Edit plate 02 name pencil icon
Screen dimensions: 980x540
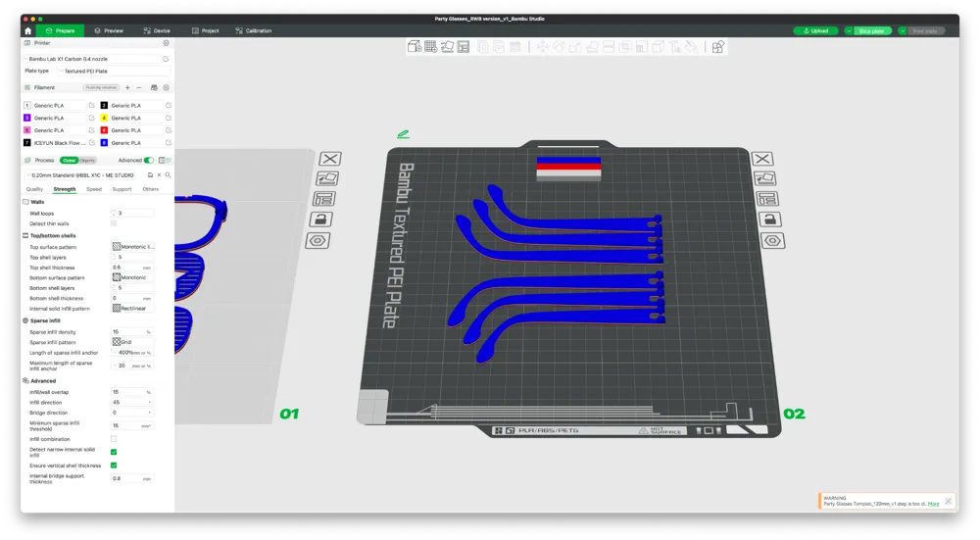click(403, 134)
